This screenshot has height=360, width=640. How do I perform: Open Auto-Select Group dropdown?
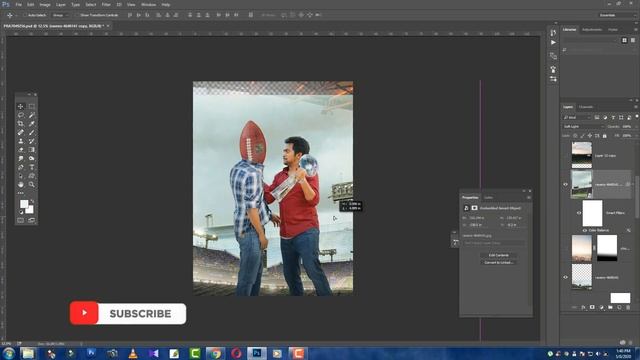[x=60, y=15]
